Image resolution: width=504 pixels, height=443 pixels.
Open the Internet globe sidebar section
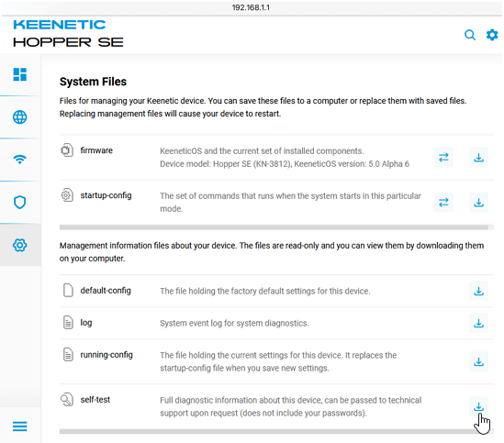[19, 117]
